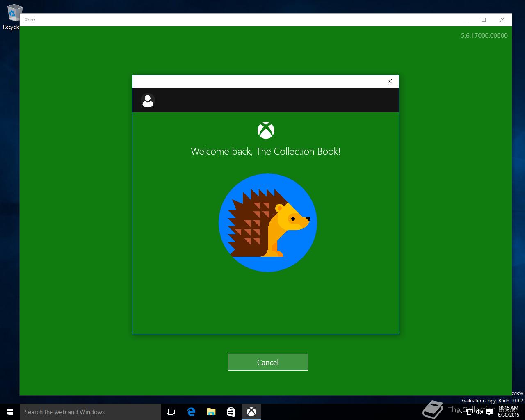The height and width of the screenshot is (420, 525).
Task: Open the Action Center notifications icon
Action: point(489,412)
